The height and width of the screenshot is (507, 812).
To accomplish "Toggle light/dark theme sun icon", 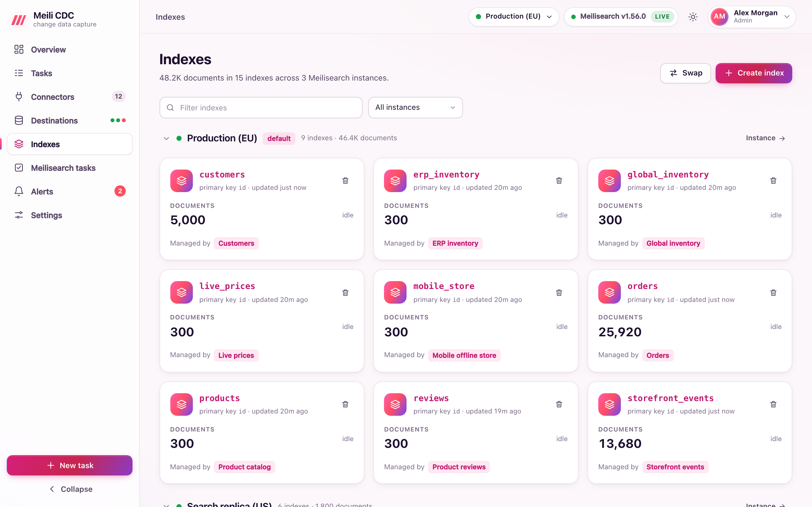I will (693, 17).
